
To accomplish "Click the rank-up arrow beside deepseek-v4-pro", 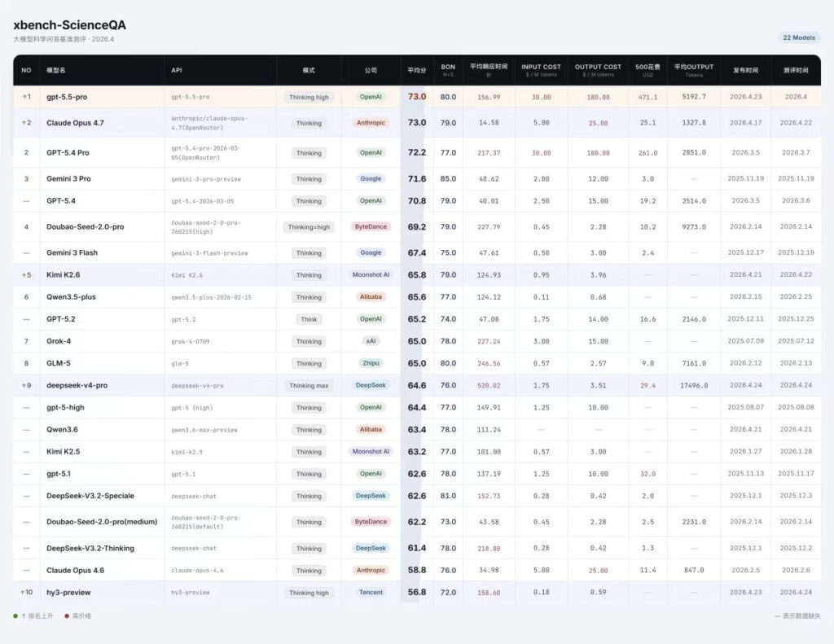I will [x=23, y=385].
